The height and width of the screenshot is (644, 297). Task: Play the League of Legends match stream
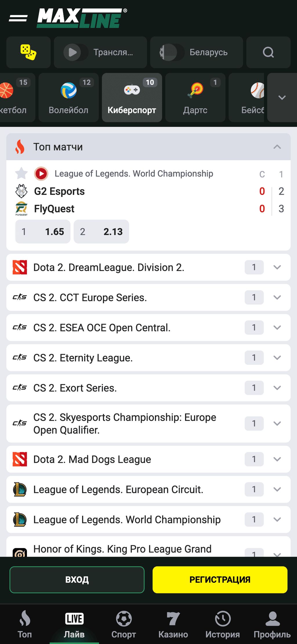(41, 174)
